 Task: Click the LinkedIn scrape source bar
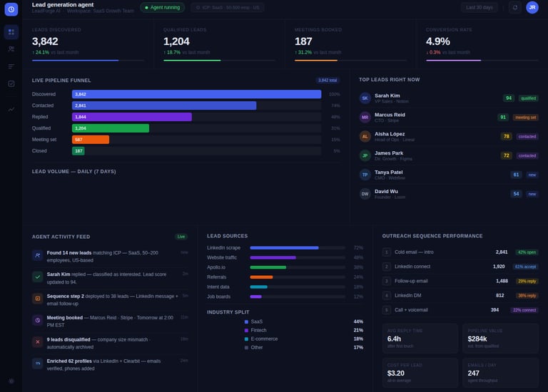point(284,248)
